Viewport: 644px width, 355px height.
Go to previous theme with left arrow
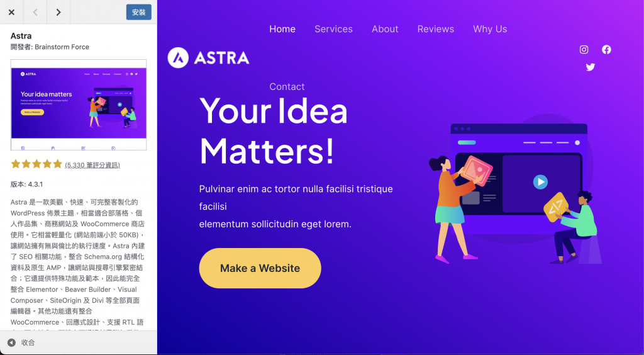(x=35, y=12)
